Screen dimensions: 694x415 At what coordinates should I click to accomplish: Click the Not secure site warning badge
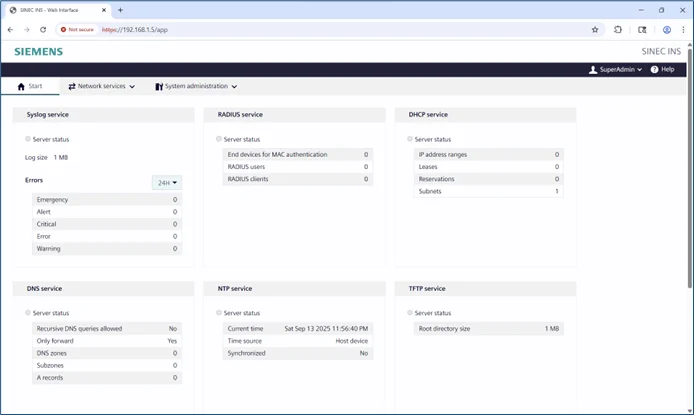[77, 30]
